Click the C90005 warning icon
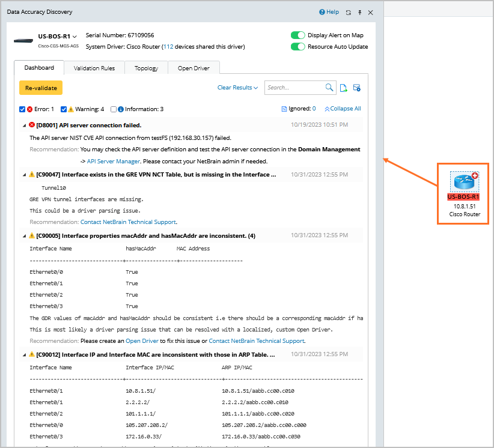Image resolution: width=494 pixels, height=448 pixels. tap(32, 235)
